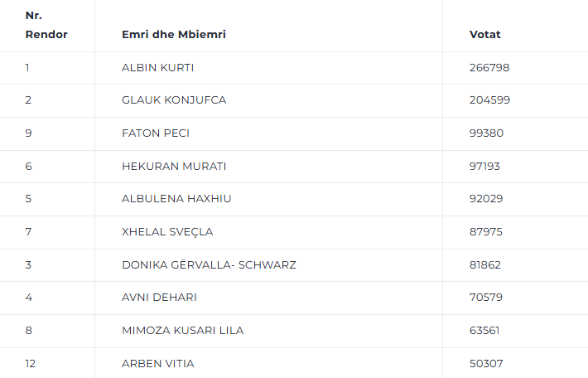This screenshot has height=378, width=588.
Task: Click the 'Nr. Rendor' column header
Action: (46, 25)
